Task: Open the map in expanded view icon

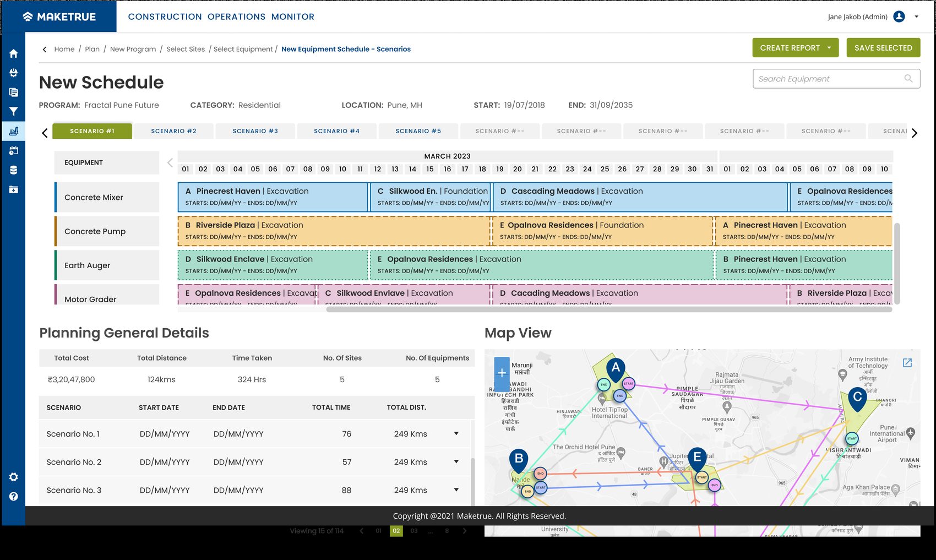Action: coord(907,363)
